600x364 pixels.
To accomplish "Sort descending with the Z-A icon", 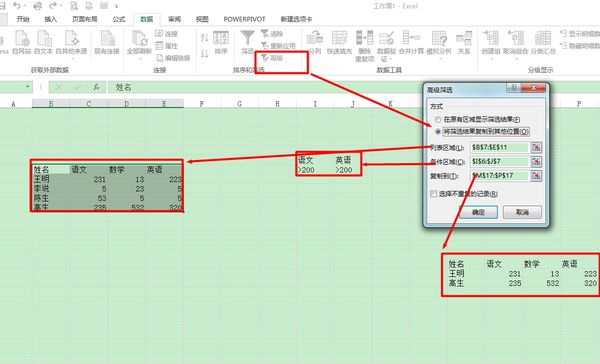I will click(204, 53).
